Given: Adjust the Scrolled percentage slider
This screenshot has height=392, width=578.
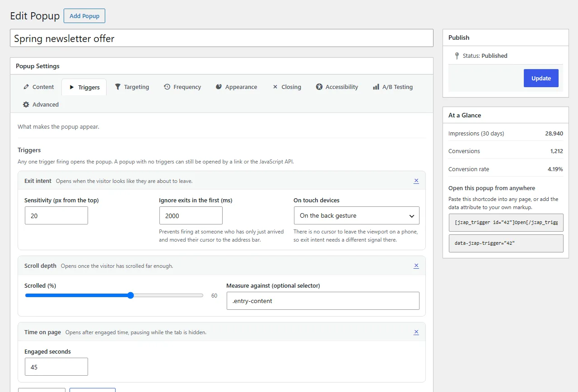Looking at the screenshot, I should click(114, 295).
